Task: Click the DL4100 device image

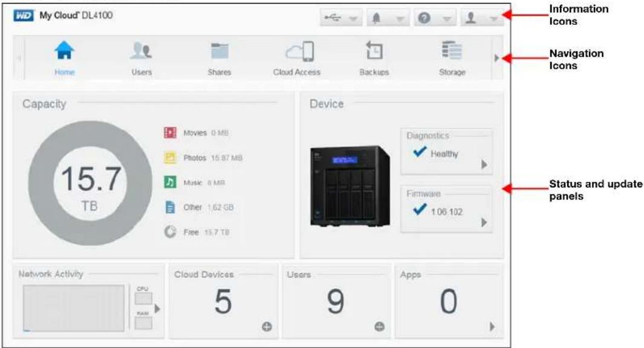Action: point(350,186)
